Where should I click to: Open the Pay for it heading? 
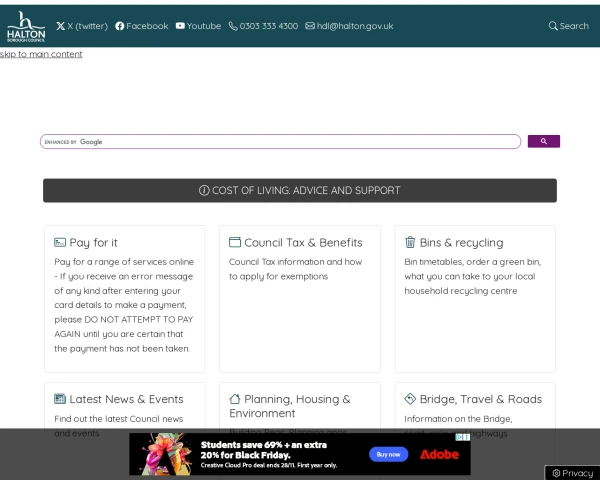tap(93, 243)
